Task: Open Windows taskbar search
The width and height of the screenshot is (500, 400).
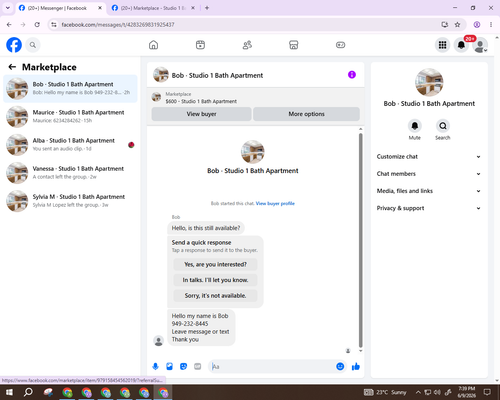Action: (28, 392)
